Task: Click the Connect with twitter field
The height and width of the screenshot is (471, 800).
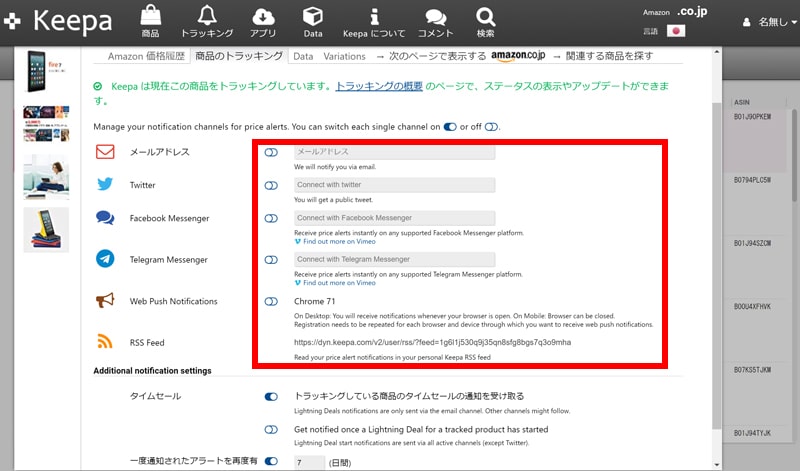Action: [394, 185]
